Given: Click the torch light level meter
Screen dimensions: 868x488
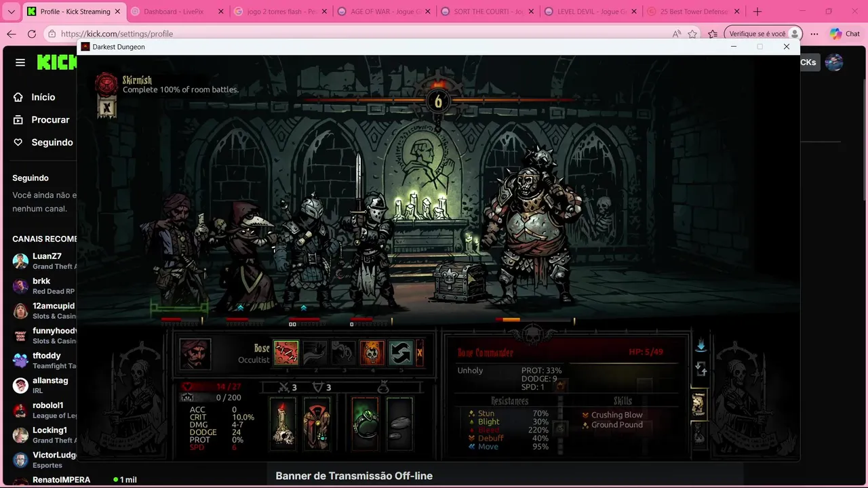Looking at the screenshot, I should point(437,102).
